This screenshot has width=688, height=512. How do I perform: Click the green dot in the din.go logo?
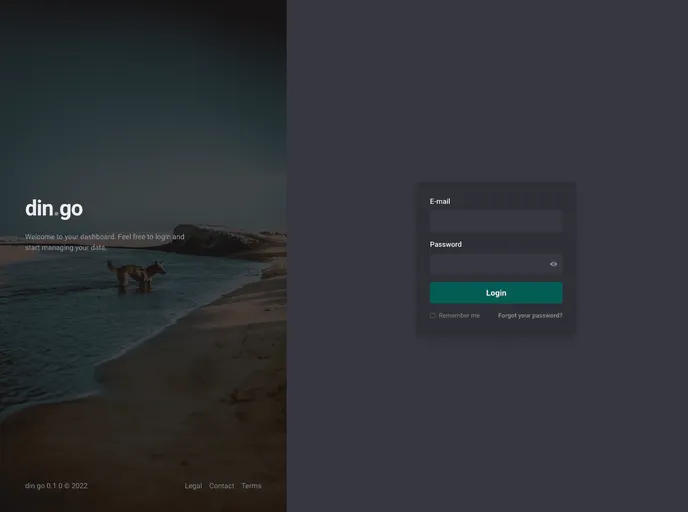pos(56,215)
